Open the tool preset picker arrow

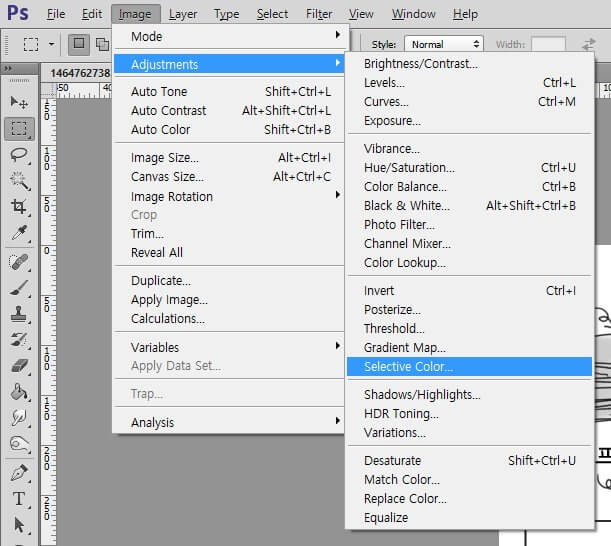[51, 44]
